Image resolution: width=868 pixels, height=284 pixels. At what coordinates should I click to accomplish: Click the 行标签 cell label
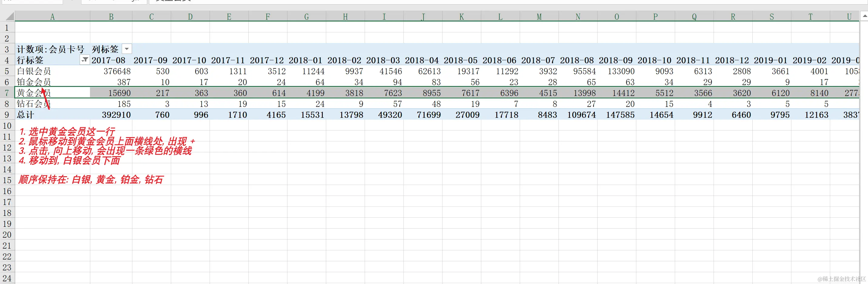[30, 60]
